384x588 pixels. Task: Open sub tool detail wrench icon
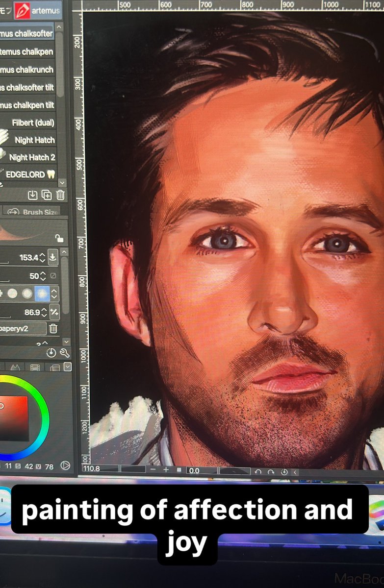click(x=64, y=353)
